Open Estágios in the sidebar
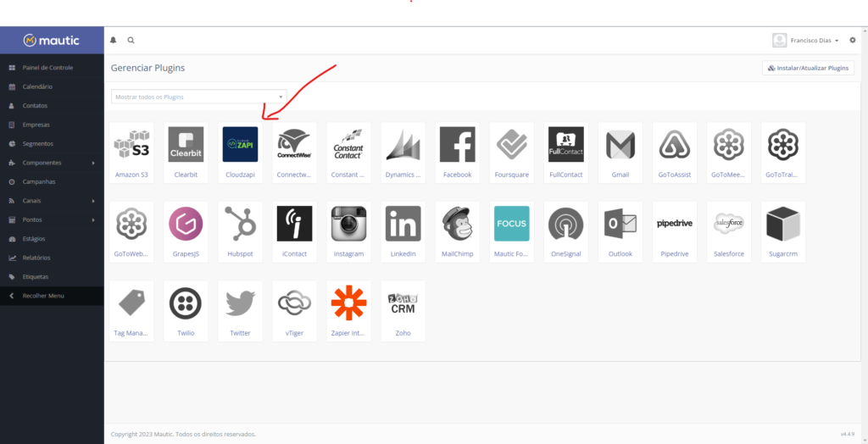Image resolution: width=868 pixels, height=444 pixels. coord(52,239)
